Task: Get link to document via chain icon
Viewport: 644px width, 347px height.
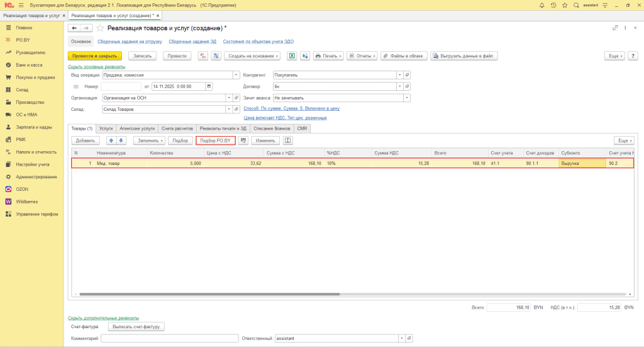Action: click(615, 28)
